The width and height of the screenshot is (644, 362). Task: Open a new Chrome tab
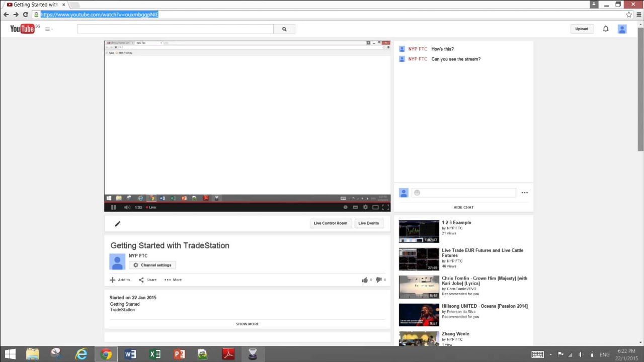[x=75, y=5]
